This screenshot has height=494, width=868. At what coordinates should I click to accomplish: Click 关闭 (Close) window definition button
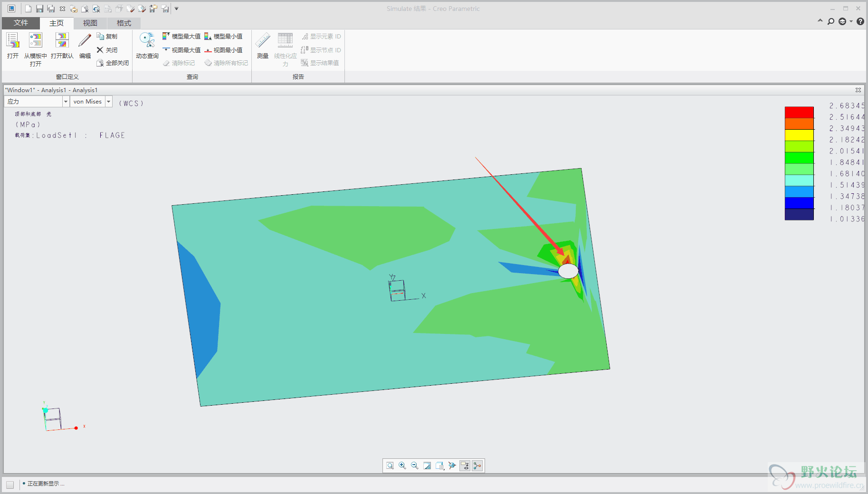tap(107, 50)
